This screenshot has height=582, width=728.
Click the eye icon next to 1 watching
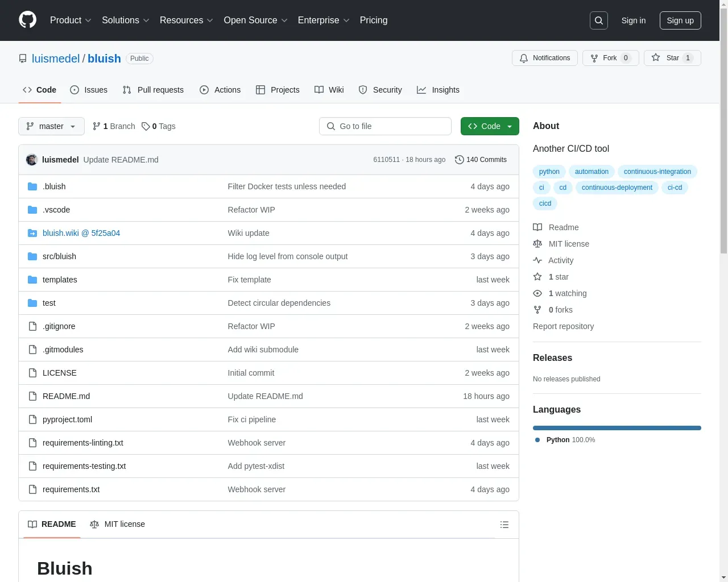pyautogui.click(x=537, y=293)
